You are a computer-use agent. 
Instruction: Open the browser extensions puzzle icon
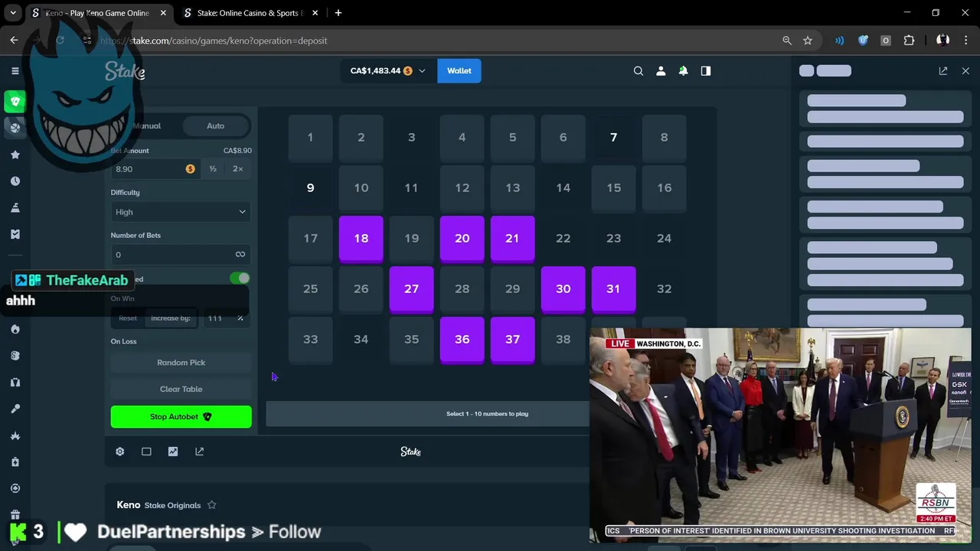910,41
